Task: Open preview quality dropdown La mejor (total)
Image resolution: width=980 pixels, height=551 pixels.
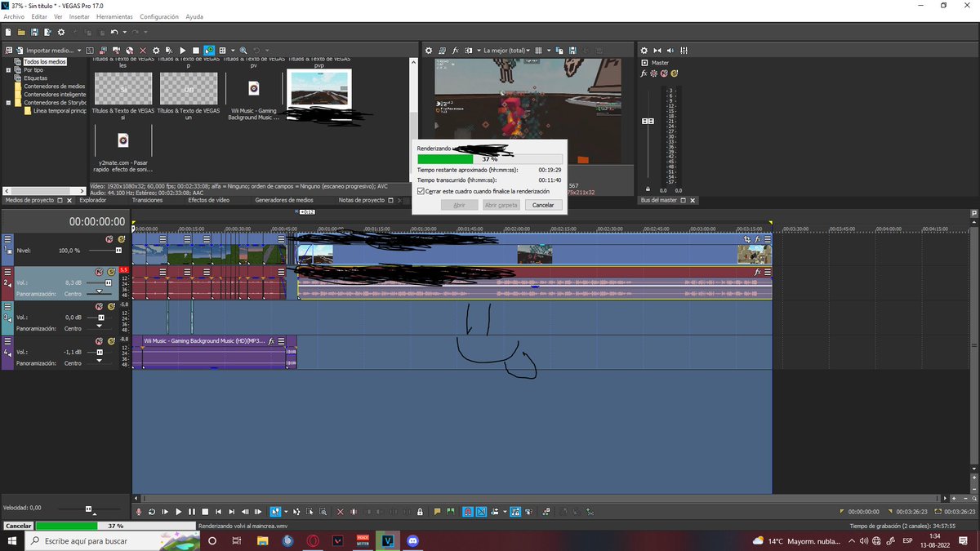Action: tap(506, 51)
